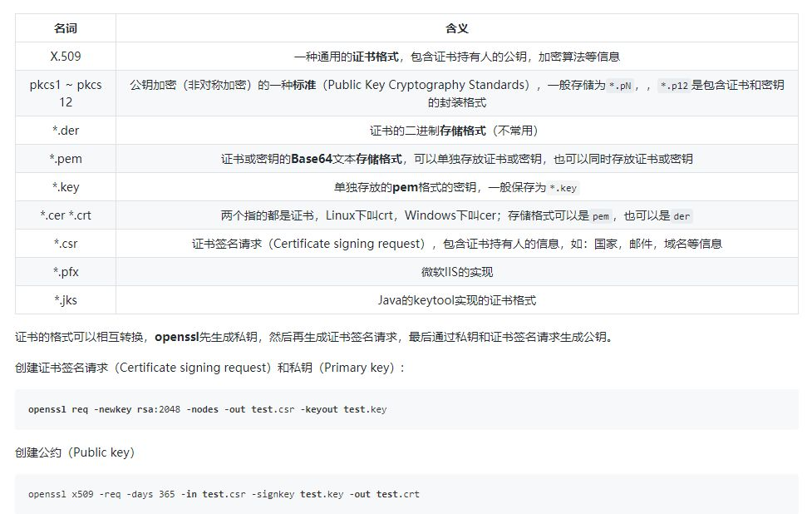812x514 pixels.
Task: Click the Java的keytool实现的证书格式 cell
Action: (457, 300)
